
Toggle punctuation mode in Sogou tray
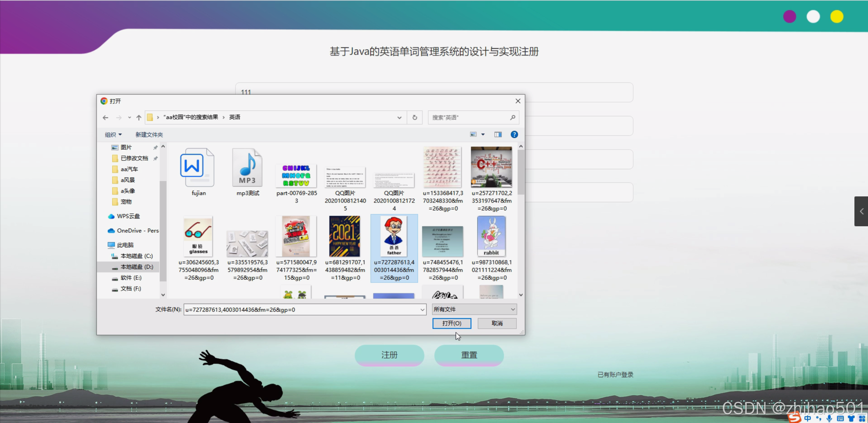click(818, 419)
